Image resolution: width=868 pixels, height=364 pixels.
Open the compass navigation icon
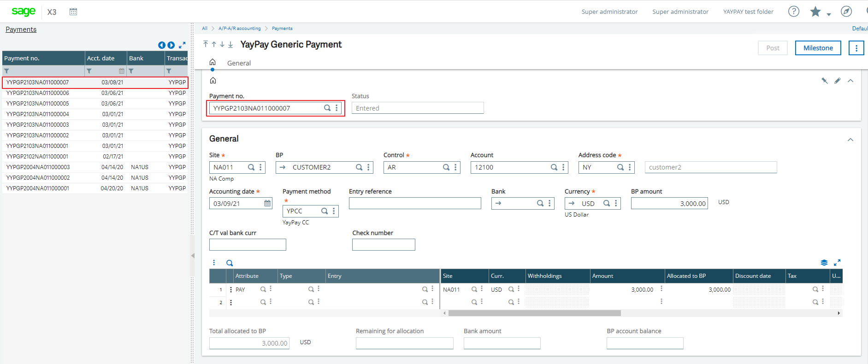pos(846,12)
